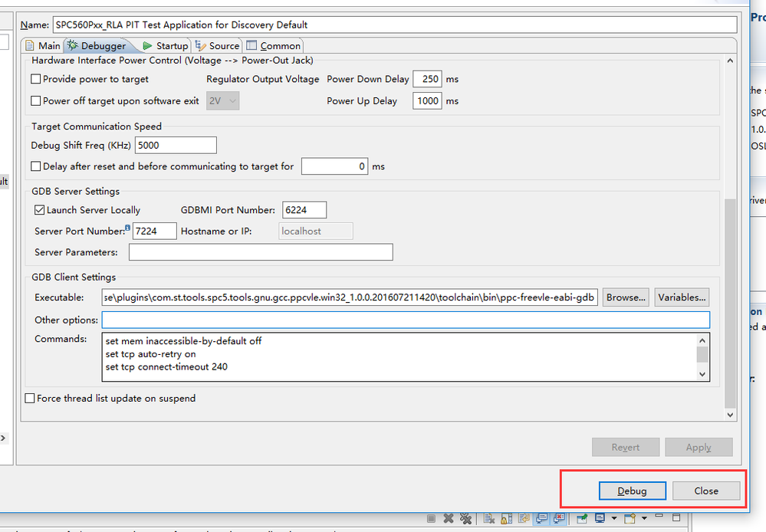Enable Force thread list update on suspend
766x532 pixels.
click(30, 399)
